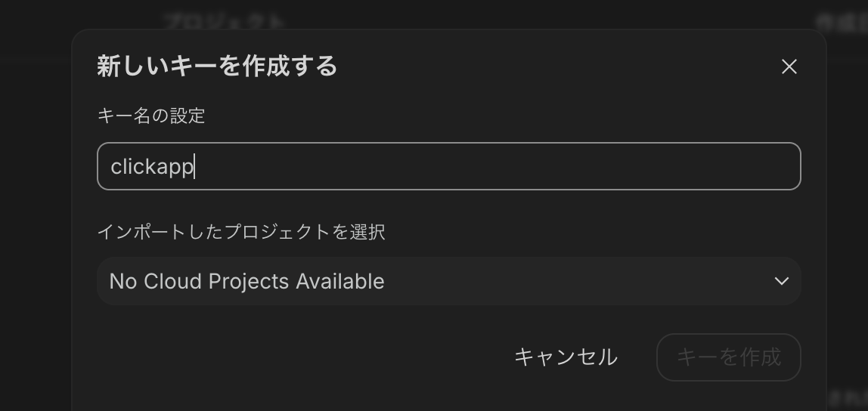Open the "No Cloud Projects Available" dropdown
Viewport: 868px width, 411px height.
click(x=247, y=281)
